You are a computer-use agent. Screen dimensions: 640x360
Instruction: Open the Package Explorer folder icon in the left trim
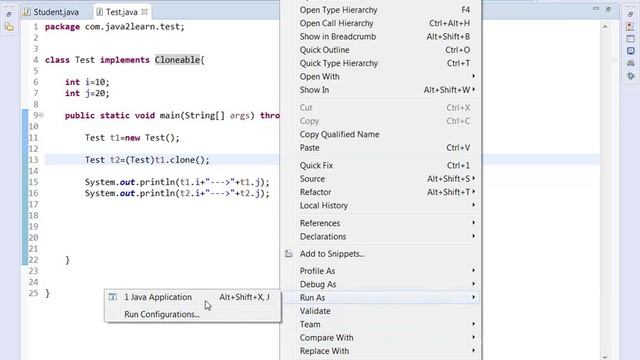point(9,27)
